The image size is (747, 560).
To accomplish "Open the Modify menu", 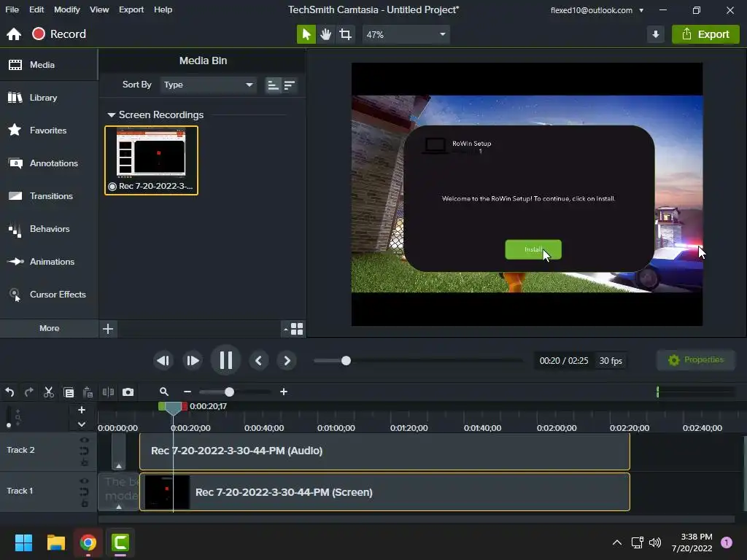I will (66, 9).
